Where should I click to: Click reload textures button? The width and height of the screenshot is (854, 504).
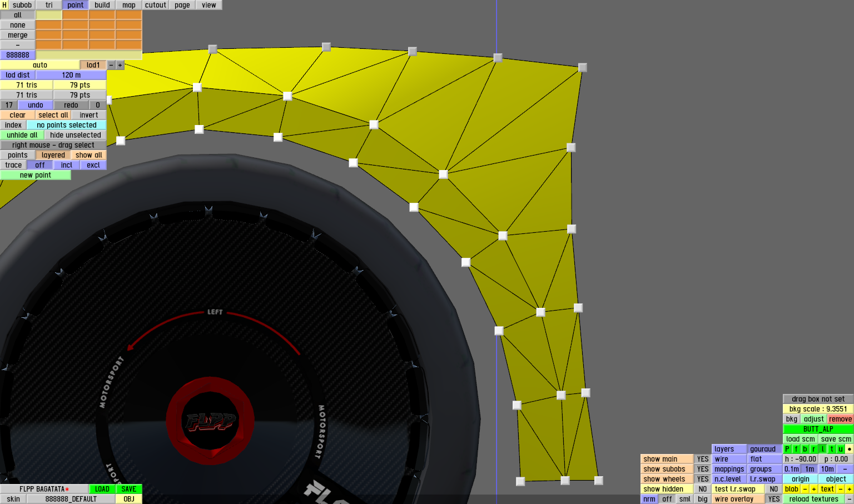coord(814,499)
